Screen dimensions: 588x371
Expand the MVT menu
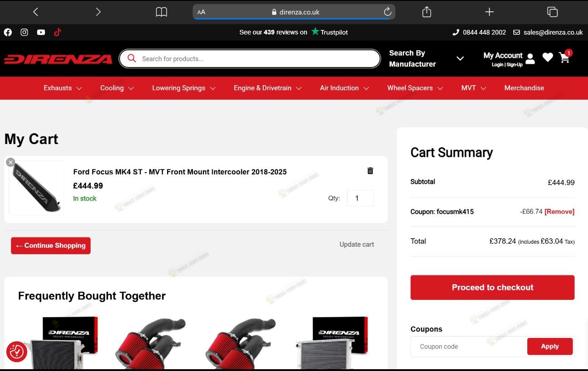click(x=473, y=88)
